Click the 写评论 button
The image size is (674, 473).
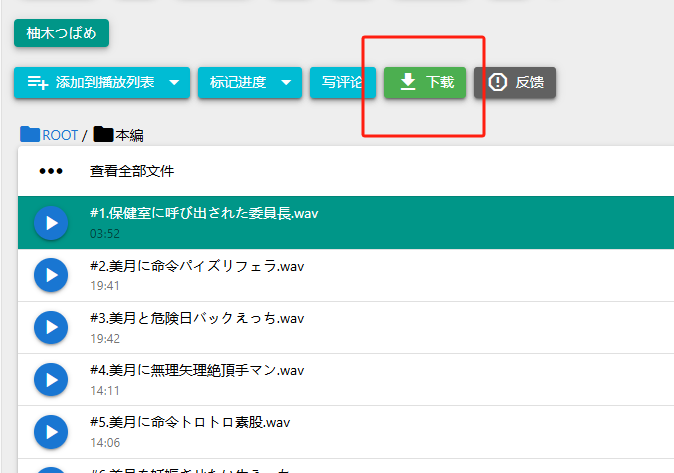point(343,82)
